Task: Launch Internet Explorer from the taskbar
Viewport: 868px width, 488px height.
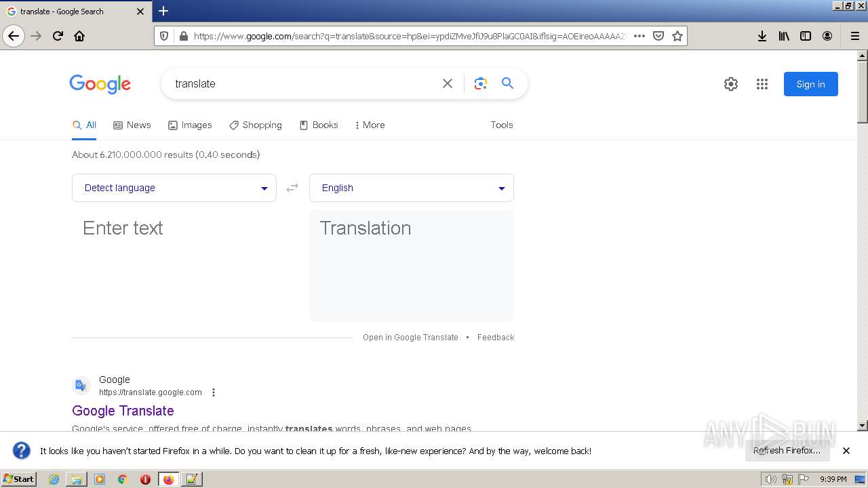Action: 54,479
